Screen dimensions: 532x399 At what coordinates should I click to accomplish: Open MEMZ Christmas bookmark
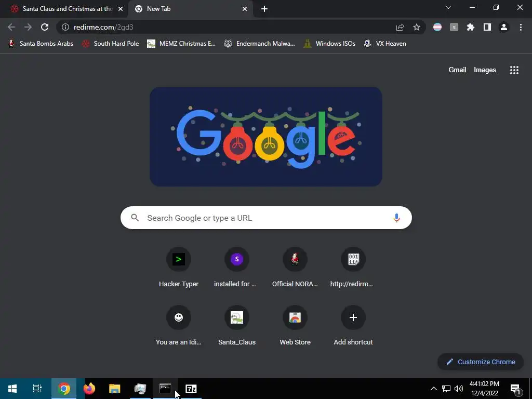(x=181, y=44)
